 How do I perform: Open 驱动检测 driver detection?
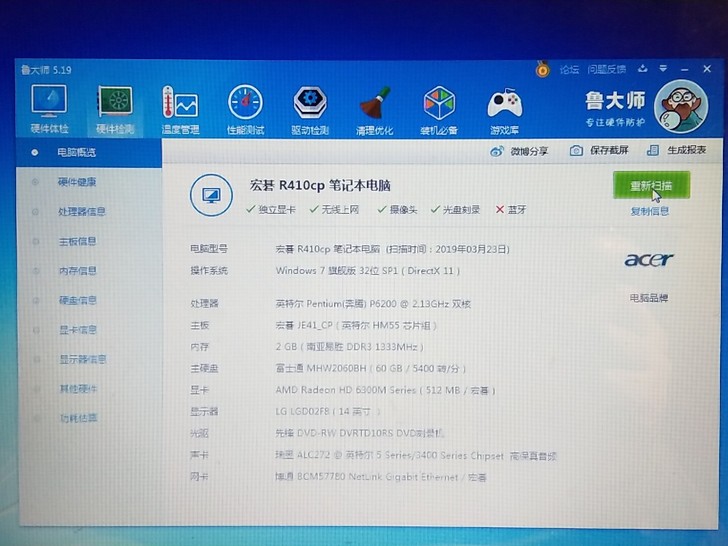[x=310, y=110]
